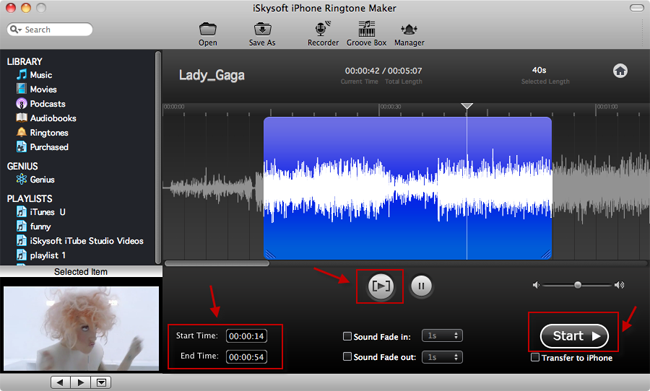650x391 pixels.
Task: Click the 40s selected length value
Action: [x=539, y=70]
